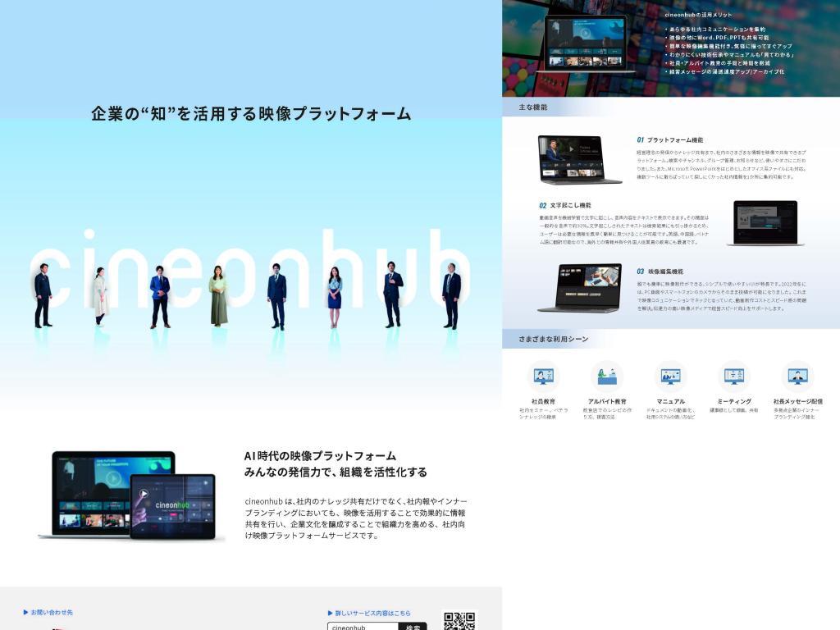Click the 社長メッセージ配信 label
This screenshot has height=630, width=840.
pos(797,401)
